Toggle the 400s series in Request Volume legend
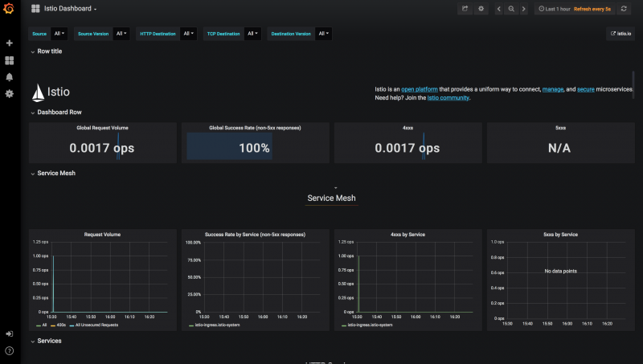Image resolution: width=643 pixels, height=364 pixels. tap(60, 325)
